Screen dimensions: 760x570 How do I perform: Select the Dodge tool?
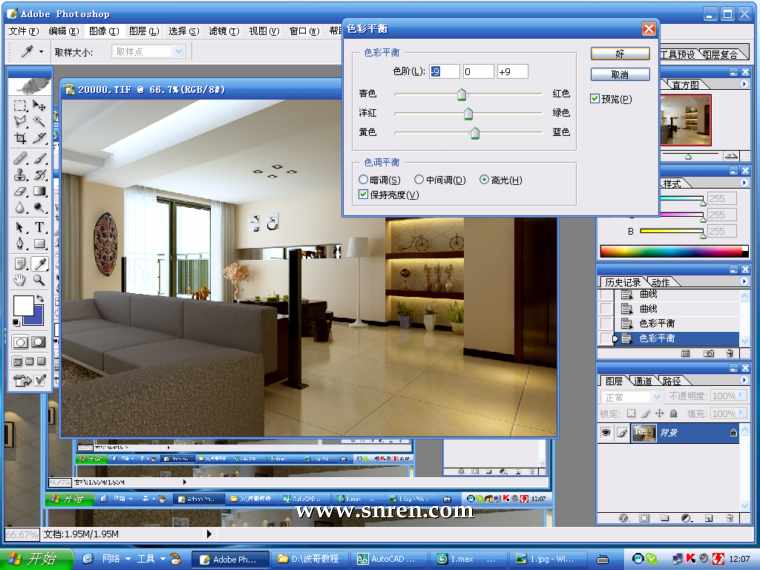coord(39,207)
